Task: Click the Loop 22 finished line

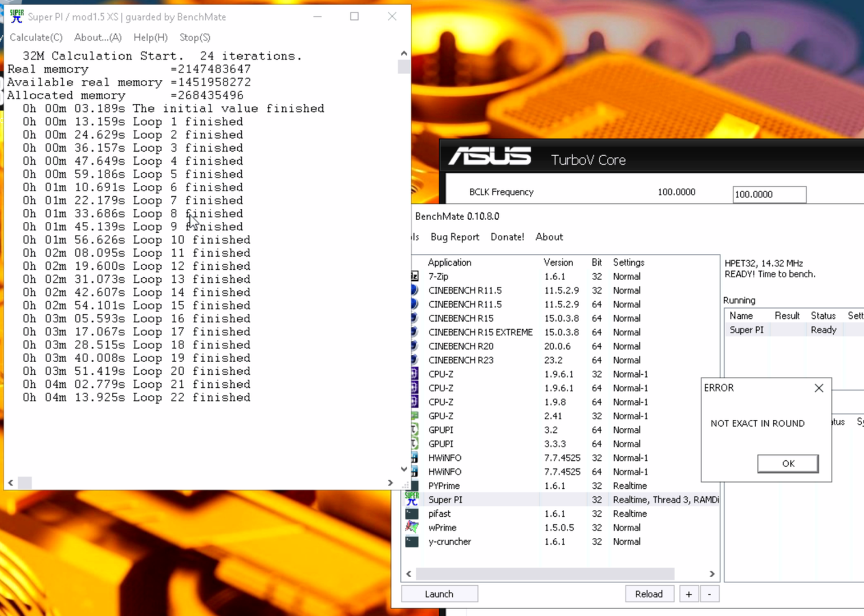Action: tap(136, 398)
